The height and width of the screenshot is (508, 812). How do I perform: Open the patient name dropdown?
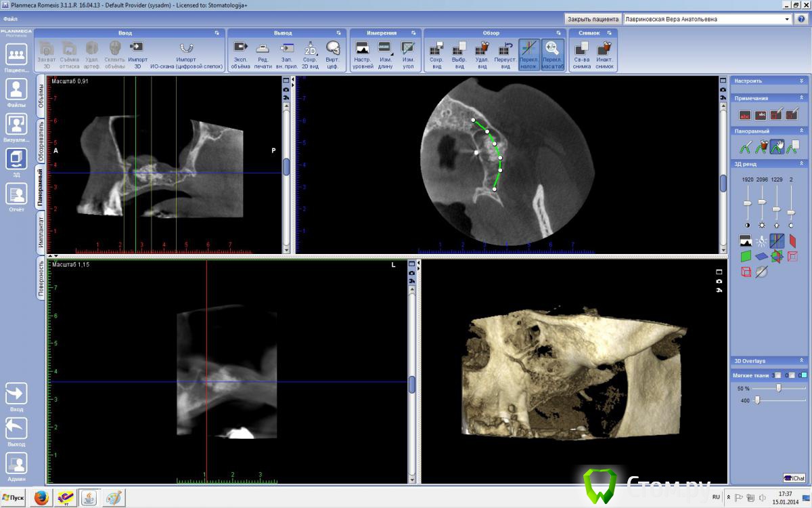787,19
